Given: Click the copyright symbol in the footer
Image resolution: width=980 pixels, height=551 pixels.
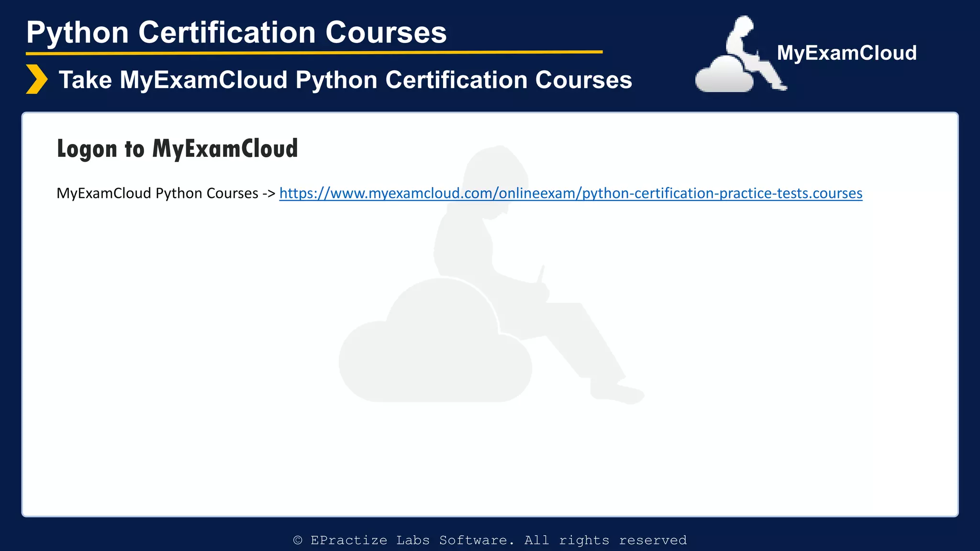Looking at the screenshot, I should pos(298,540).
